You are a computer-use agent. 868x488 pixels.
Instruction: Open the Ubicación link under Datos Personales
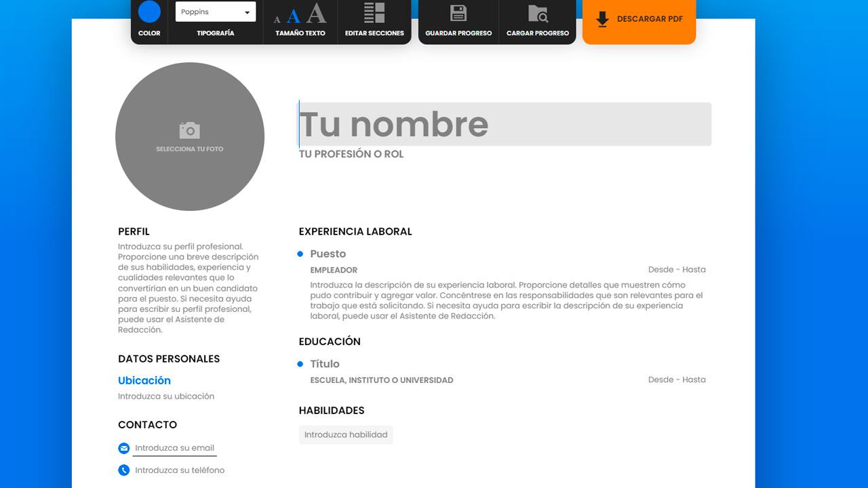[x=144, y=380]
